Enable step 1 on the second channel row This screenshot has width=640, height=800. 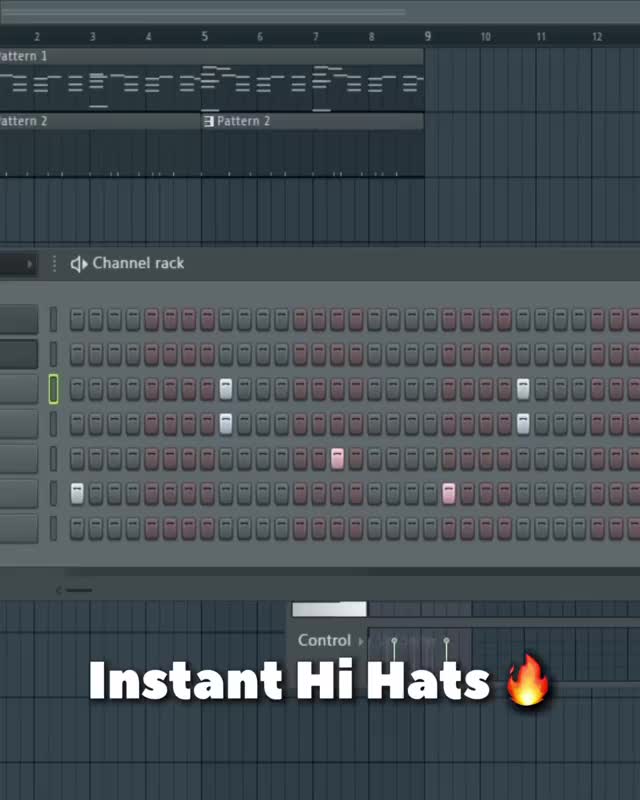77,354
